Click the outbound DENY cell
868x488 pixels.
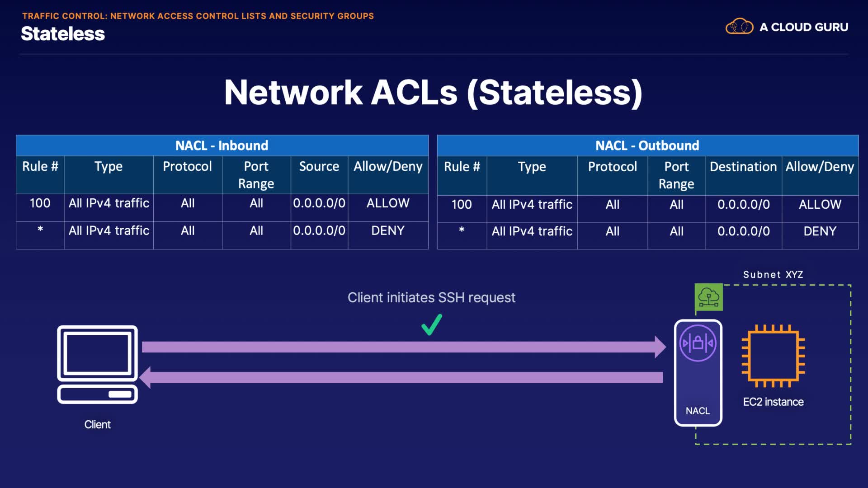pyautogui.click(x=820, y=231)
